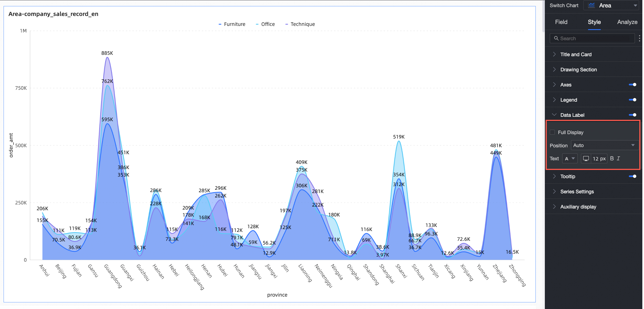Toggle the Axes switch

[x=632, y=85]
